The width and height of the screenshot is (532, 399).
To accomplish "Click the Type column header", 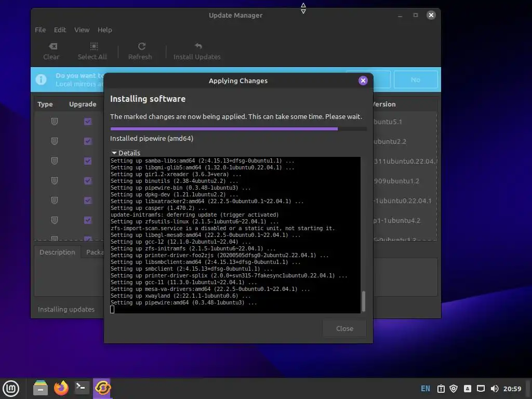I will point(45,104).
